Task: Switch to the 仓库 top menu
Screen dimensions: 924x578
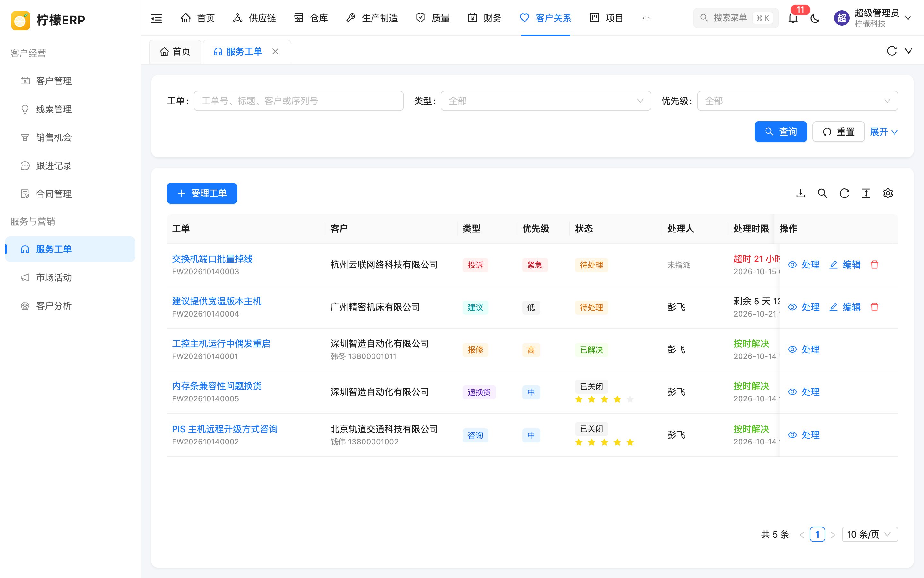Action: point(311,18)
